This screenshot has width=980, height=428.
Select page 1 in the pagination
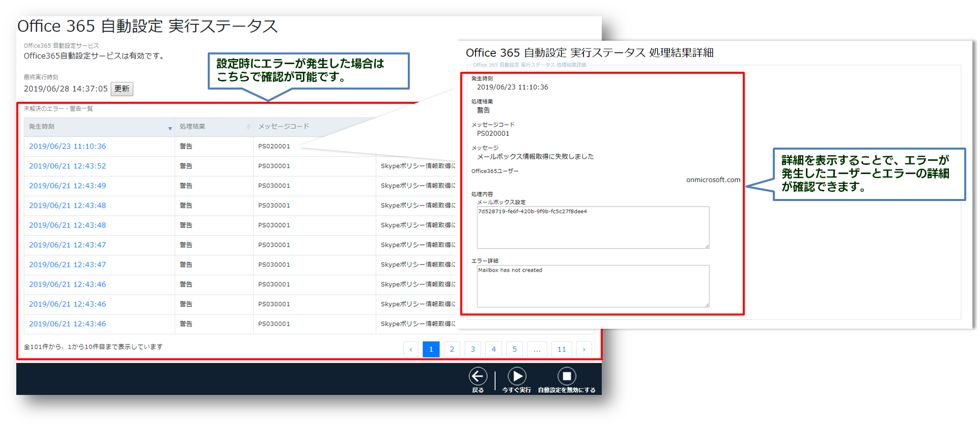[x=431, y=349]
